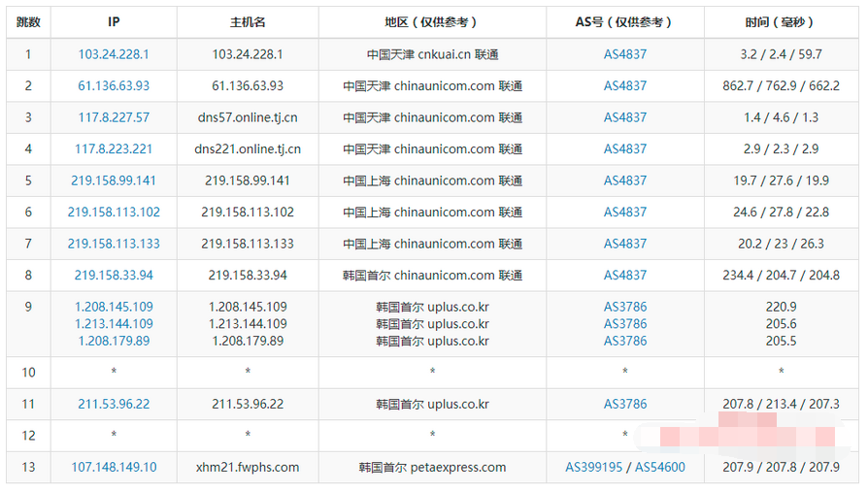Select region text 韩国首尔 petaexpress.com
This screenshot has width=868, height=492.
[432, 467]
